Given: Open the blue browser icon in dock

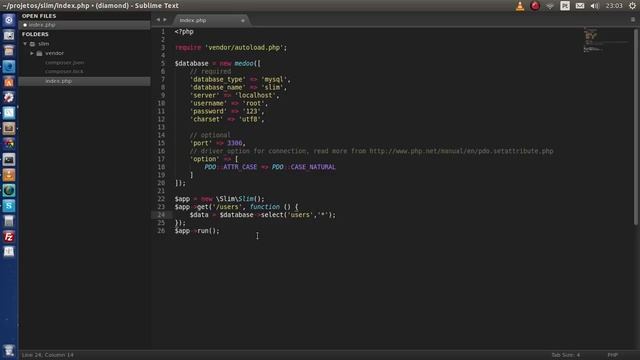Looking at the screenshot, I should click(x=9, y=66).
